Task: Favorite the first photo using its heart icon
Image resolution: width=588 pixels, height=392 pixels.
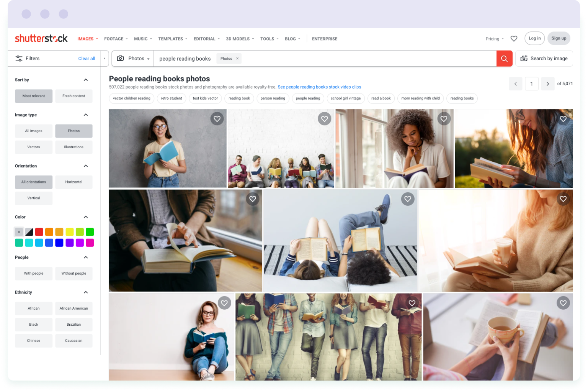Action: tap(217, 119)
